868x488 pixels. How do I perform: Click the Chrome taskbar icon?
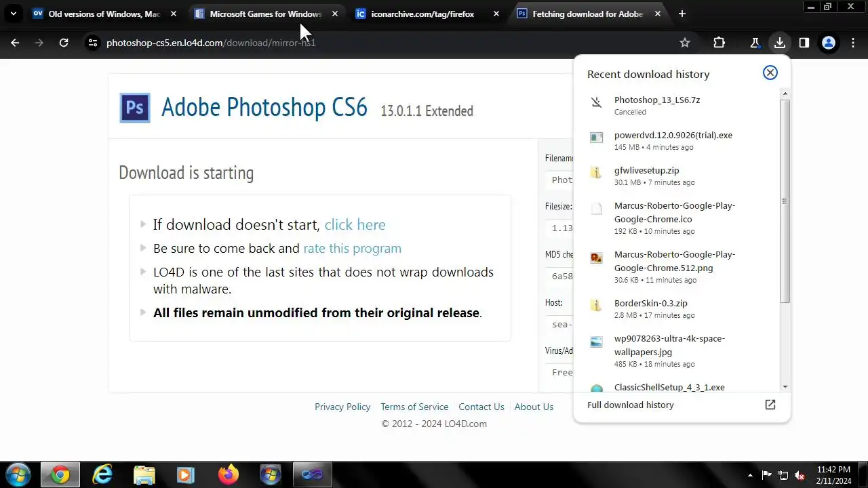(60, 475)
